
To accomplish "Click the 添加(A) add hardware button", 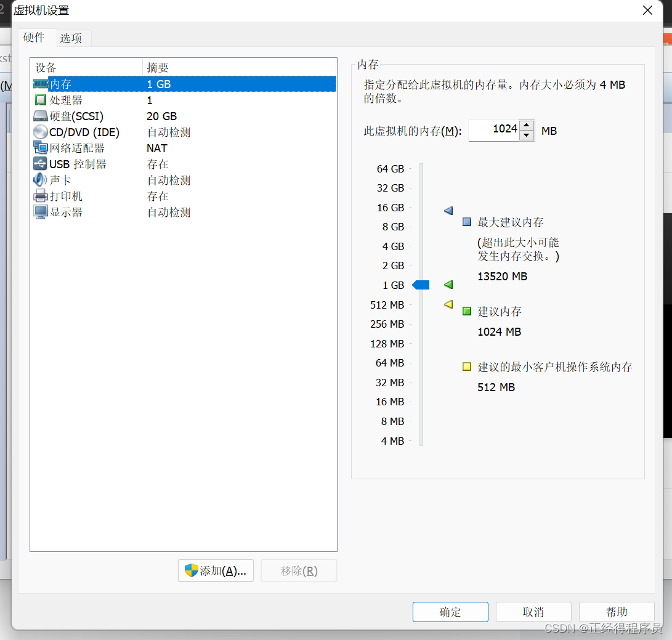I will point(216,570).
